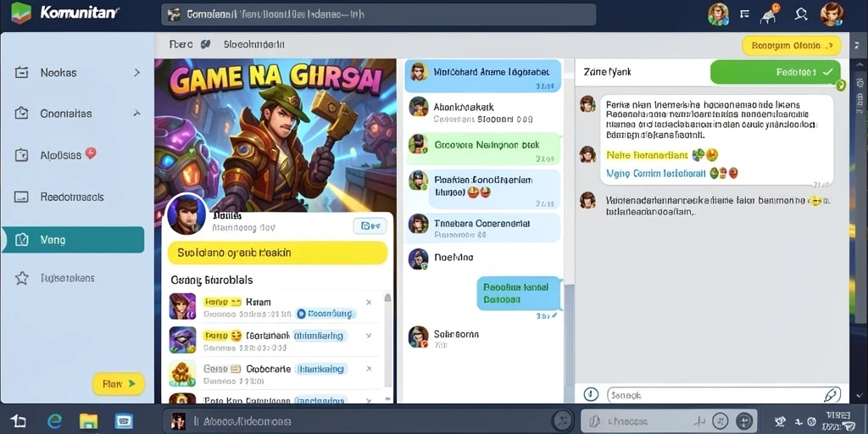Click the Sanack message input field
868x434 pixels.
pyautogui.click(x=724, y=395)
